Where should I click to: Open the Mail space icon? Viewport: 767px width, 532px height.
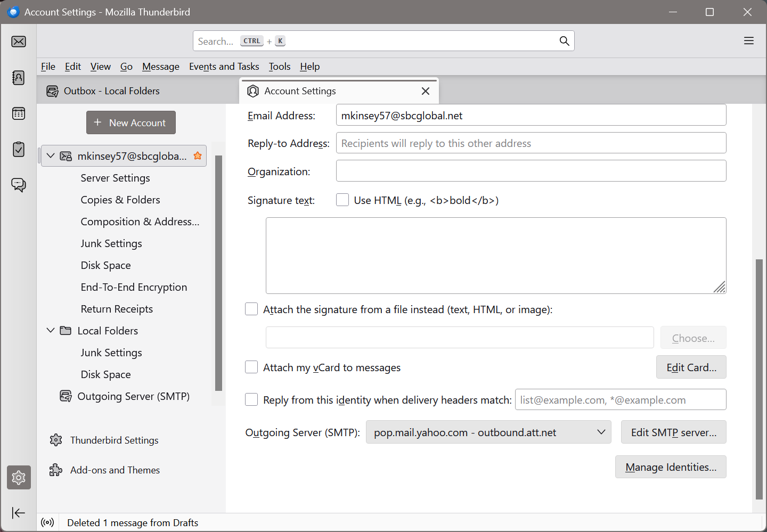point(19,42)
